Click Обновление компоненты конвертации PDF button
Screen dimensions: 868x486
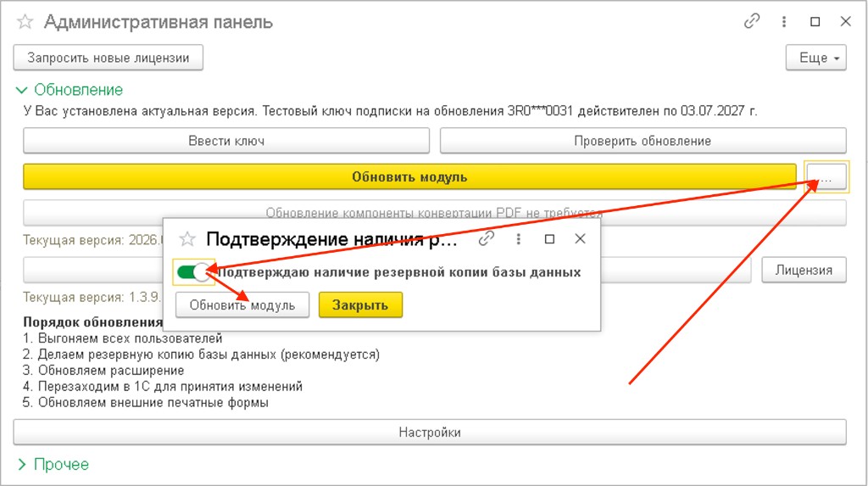(435, 213)
